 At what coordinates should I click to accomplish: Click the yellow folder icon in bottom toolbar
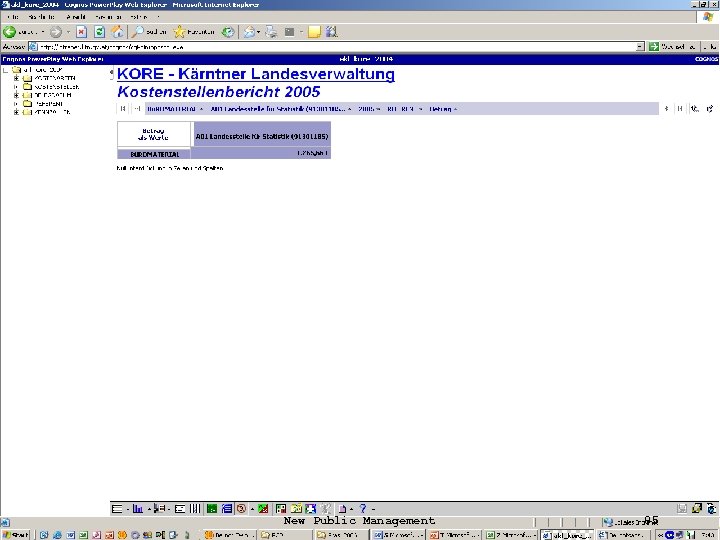point(296,509)
